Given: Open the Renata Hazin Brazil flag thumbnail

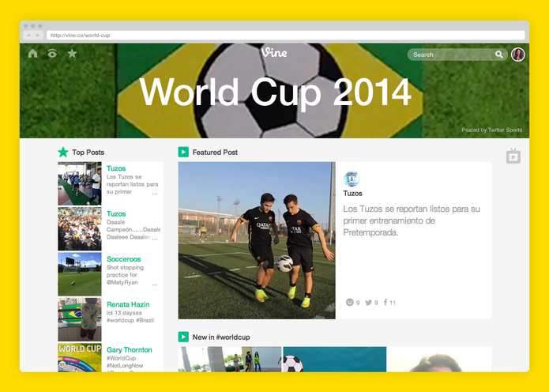Looking at the screenshot, I should (x=80, y=319).
